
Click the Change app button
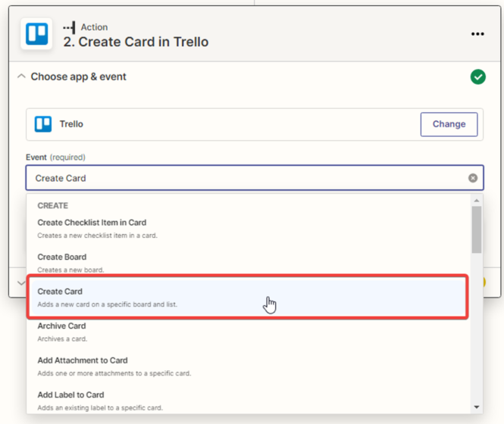click(x=449, y=124)
